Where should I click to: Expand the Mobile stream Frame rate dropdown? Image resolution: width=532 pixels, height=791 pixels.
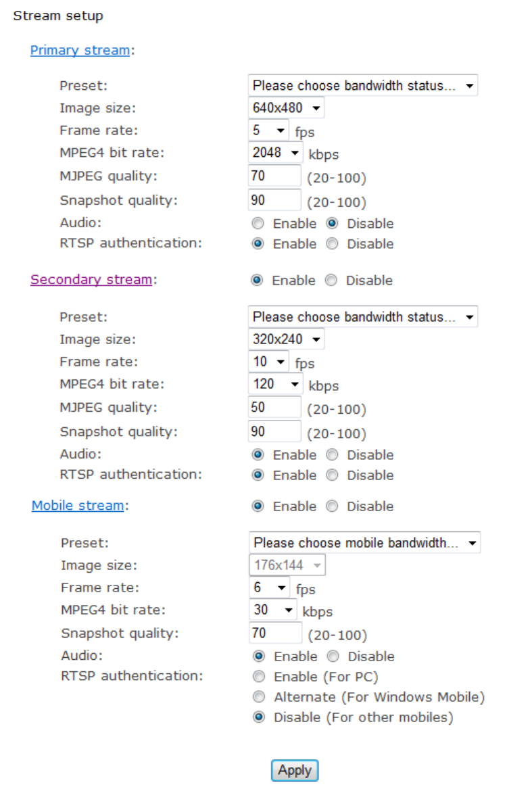269,588
